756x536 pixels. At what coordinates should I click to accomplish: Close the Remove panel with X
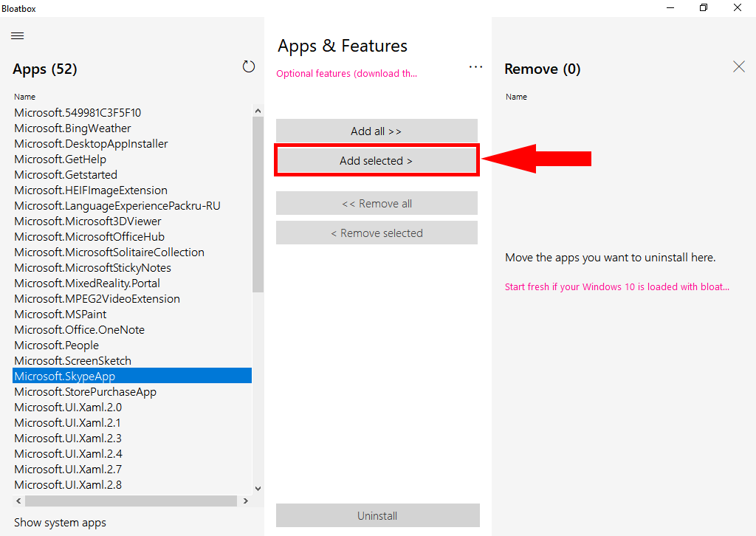point(739,66)
